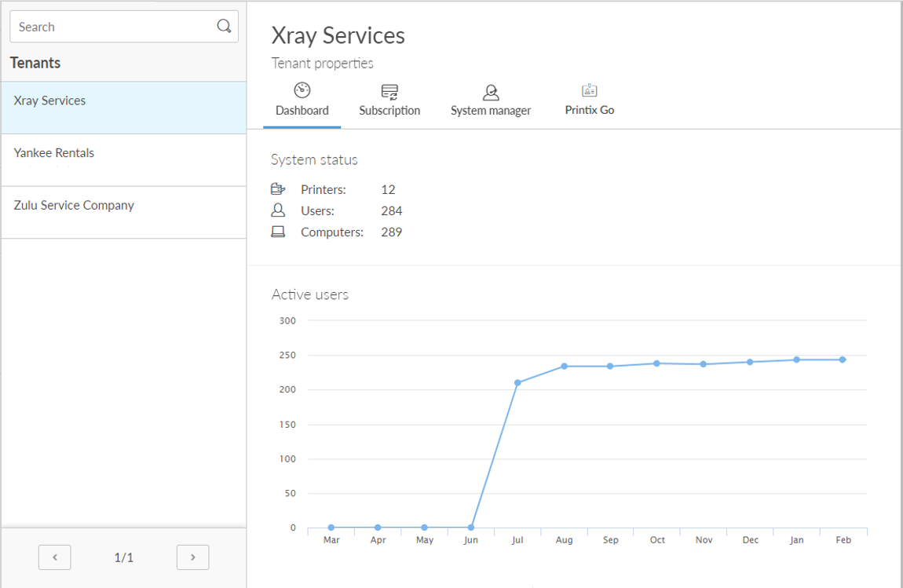Viewport: 903px width, 588px height.
Task: Click the System manager person icon
Action: (491, 93)
